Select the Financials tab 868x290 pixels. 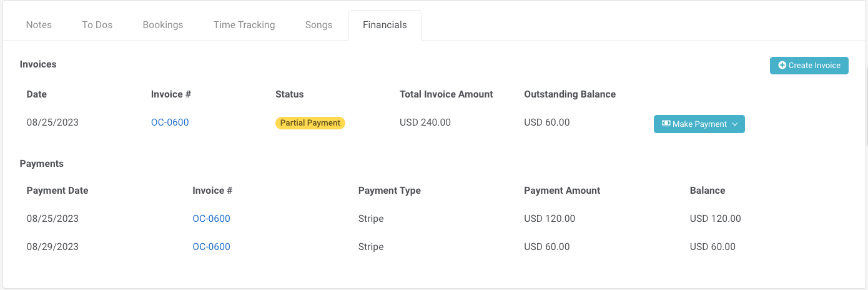385,25
